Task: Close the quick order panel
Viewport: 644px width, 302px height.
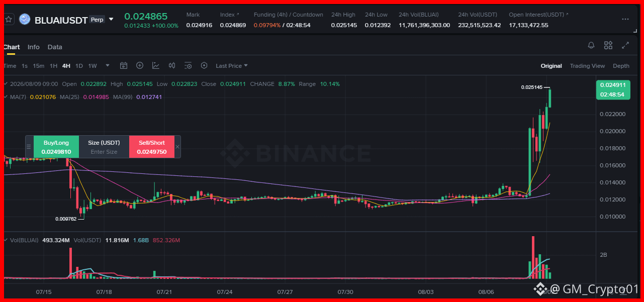Action: click(x=177, y=147)
